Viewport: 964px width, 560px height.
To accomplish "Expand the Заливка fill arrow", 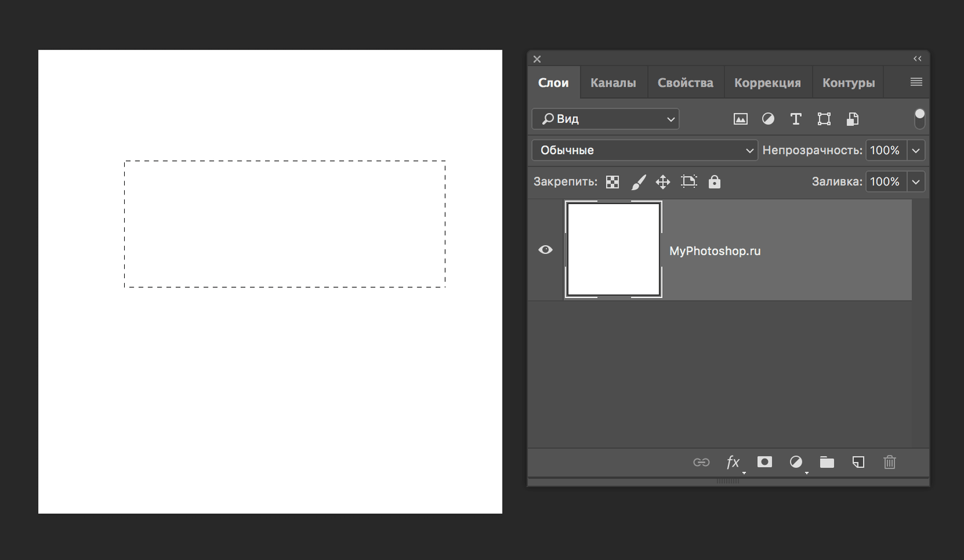I will click(916, 182).
